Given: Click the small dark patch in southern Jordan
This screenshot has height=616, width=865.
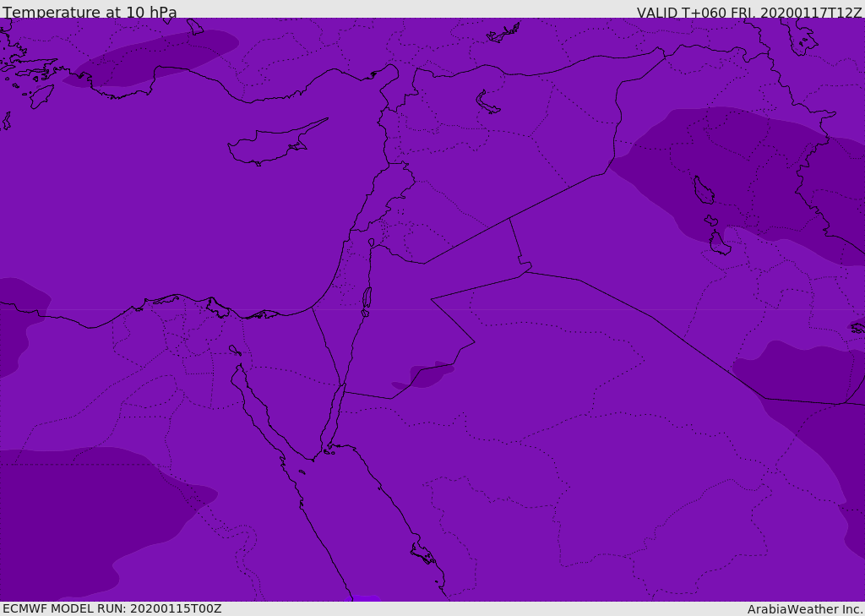Looking at the screenshot, I should (x=424, y=375).
